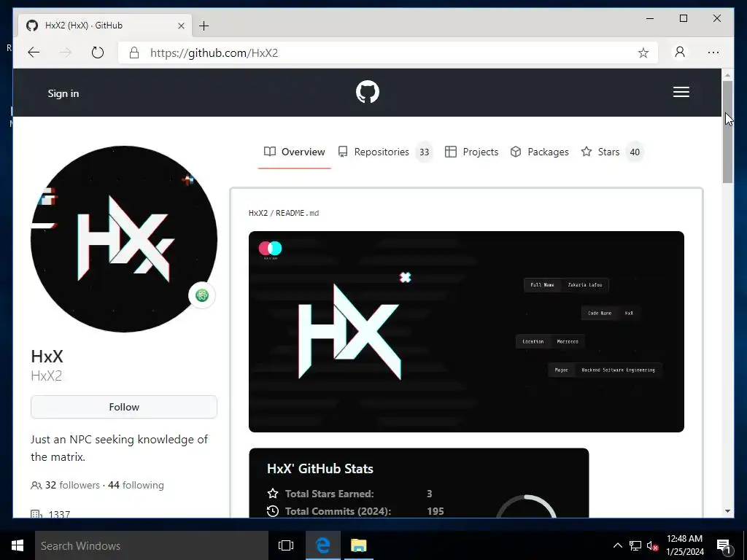Viewport: 747px width, 560px height.
Task: Click the muted volume tray icon
Action: click(x=652, y=545)
